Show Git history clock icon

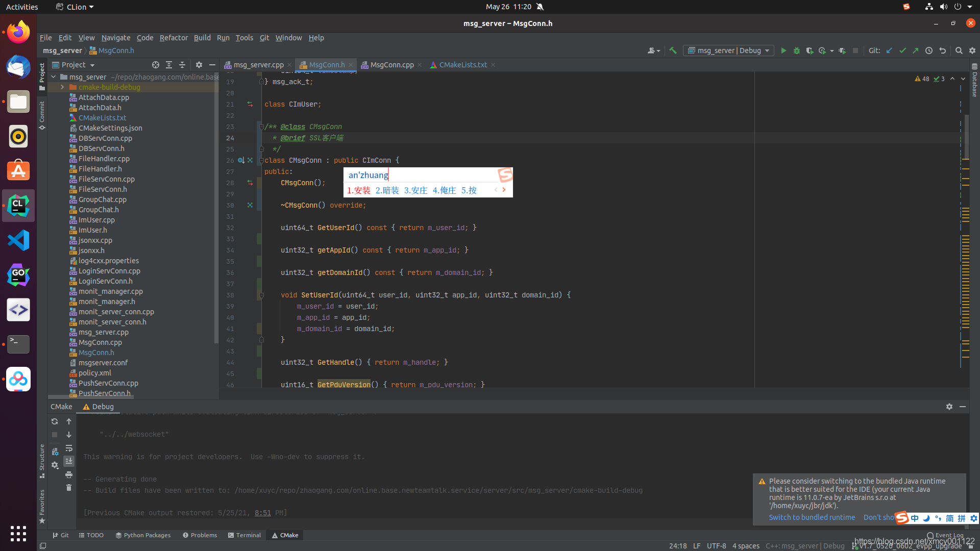(929, 51)
